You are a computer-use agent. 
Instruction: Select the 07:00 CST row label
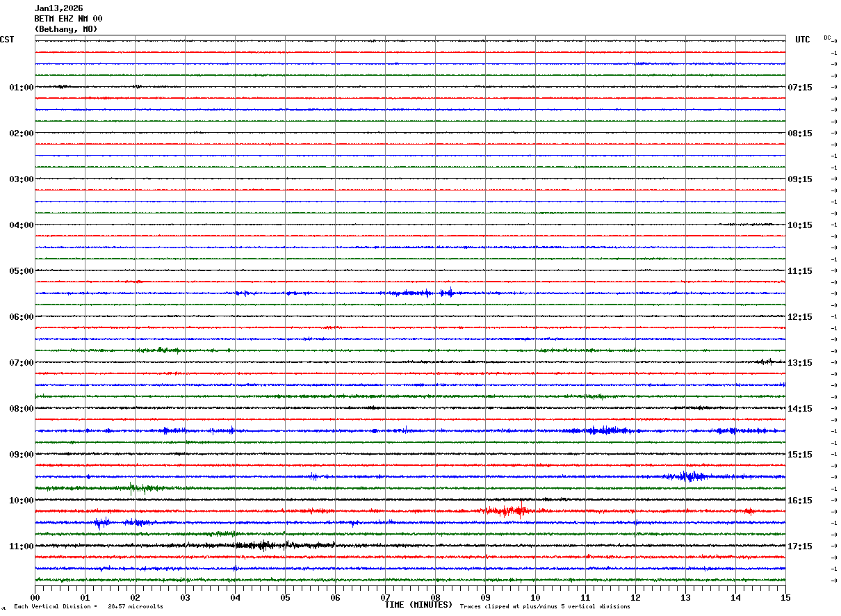pyautogui.click(x=22, y=363)
